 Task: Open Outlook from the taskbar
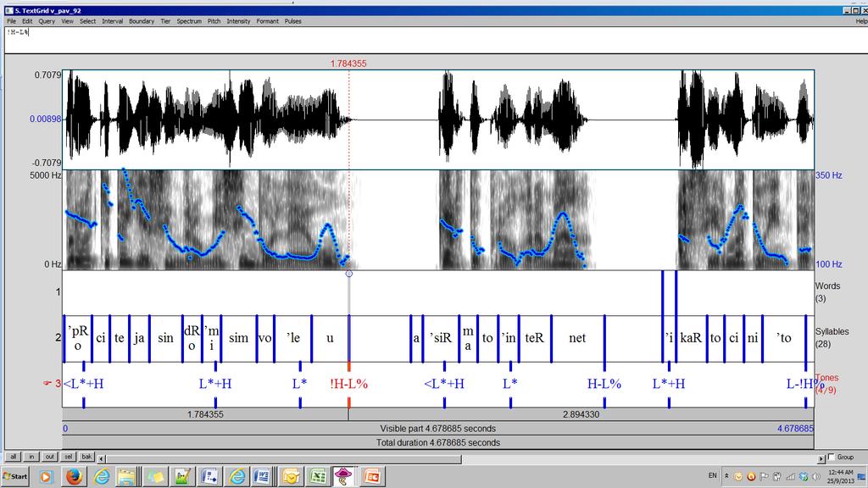290,476
